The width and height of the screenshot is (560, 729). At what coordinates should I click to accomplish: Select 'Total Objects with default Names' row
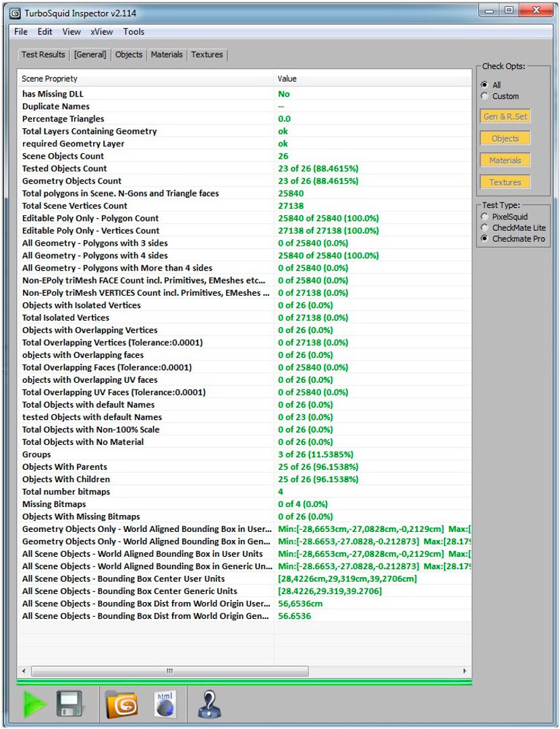(x=244, y=404)
